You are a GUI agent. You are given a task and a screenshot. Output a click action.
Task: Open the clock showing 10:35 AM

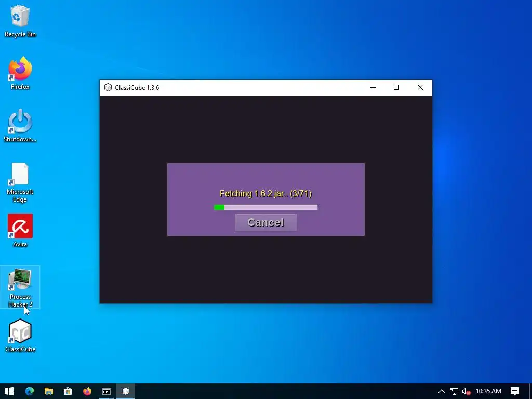click(x=488, y=391)
